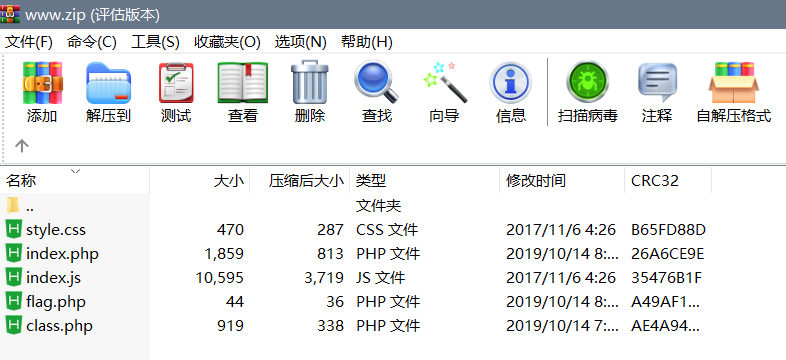
Task: Select the class.php file icon
Action: [14, 326]
